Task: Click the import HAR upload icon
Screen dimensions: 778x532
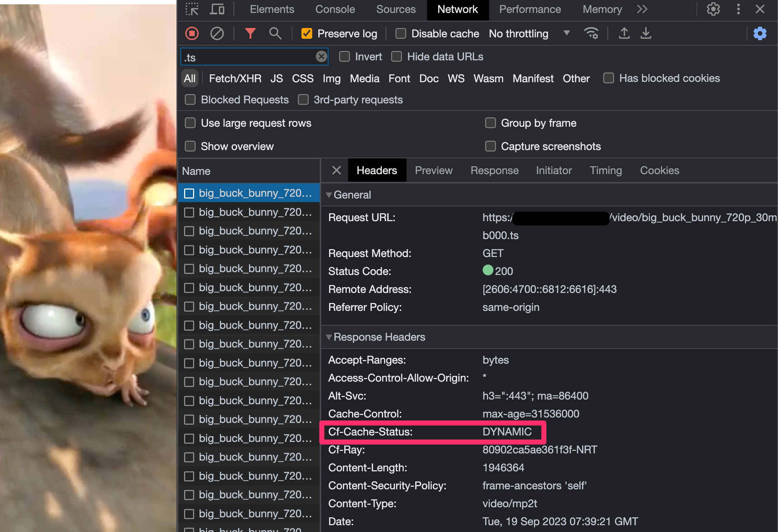Action: point(624,33)
